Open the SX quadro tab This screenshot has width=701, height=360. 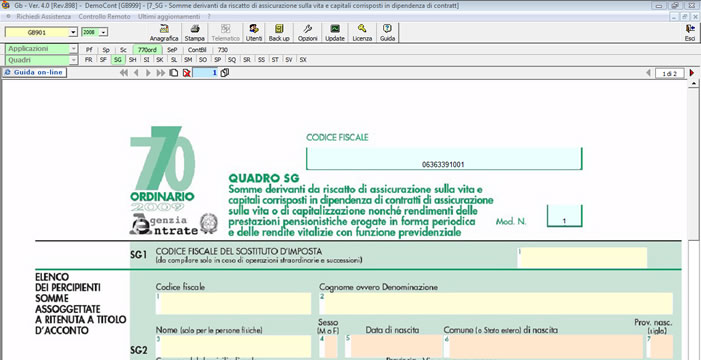(303, 60)
